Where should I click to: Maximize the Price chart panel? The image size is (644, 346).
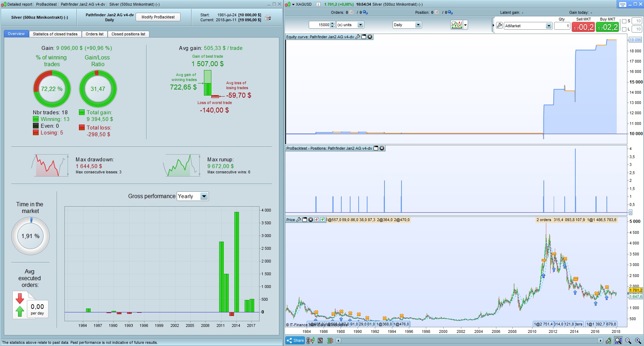(304, 220)
